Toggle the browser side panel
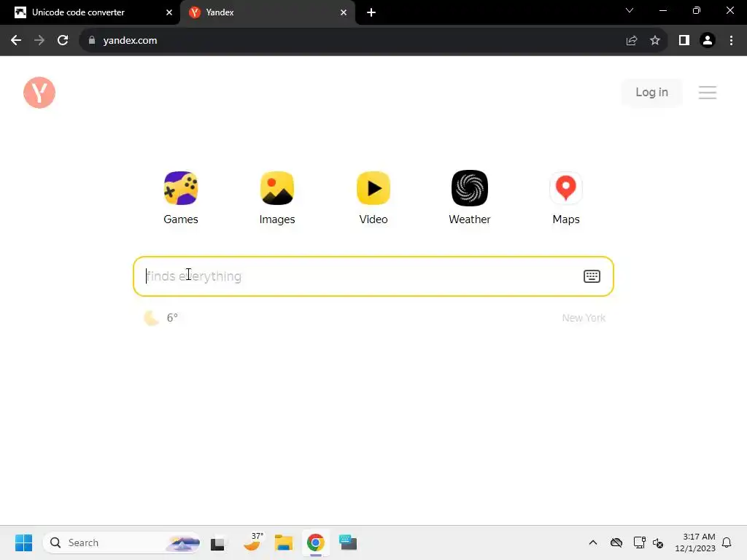747x560 pixels. coord(684,41)
